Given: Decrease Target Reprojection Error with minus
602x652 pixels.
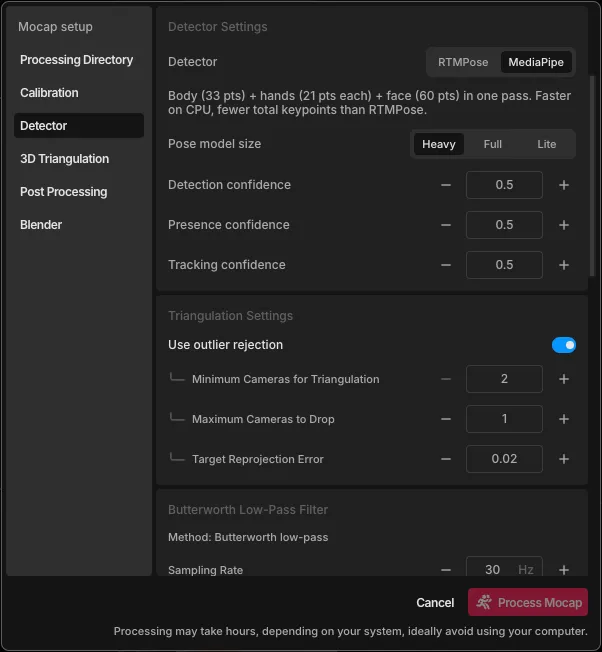Looking at the screenshot, I should (446, 459).
